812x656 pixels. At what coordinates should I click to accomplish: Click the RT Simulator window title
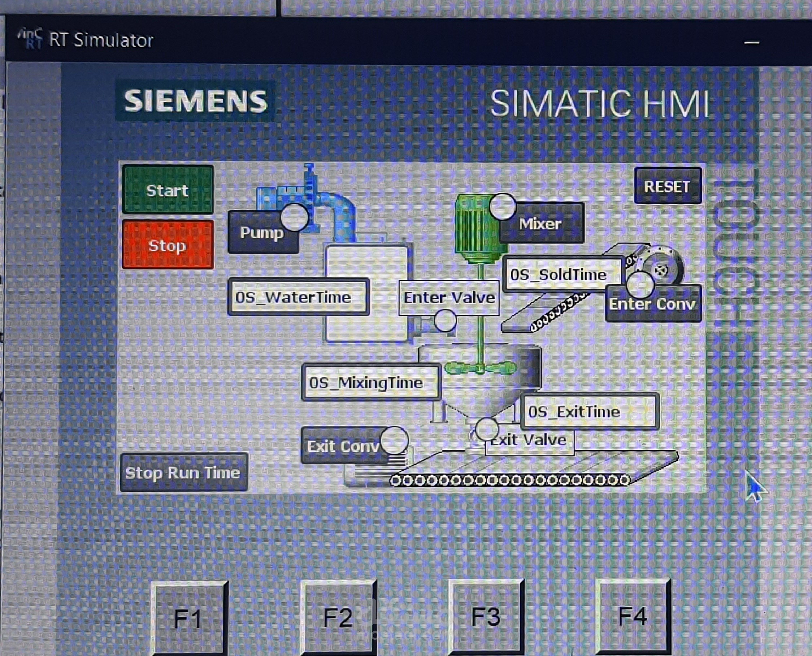pyautogui.click(x=101, y=40)
